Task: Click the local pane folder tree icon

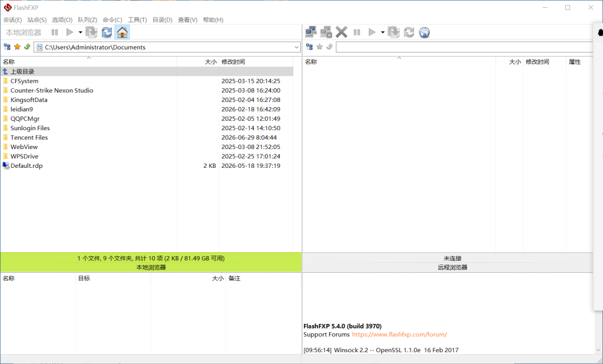Action: (7, 47)
